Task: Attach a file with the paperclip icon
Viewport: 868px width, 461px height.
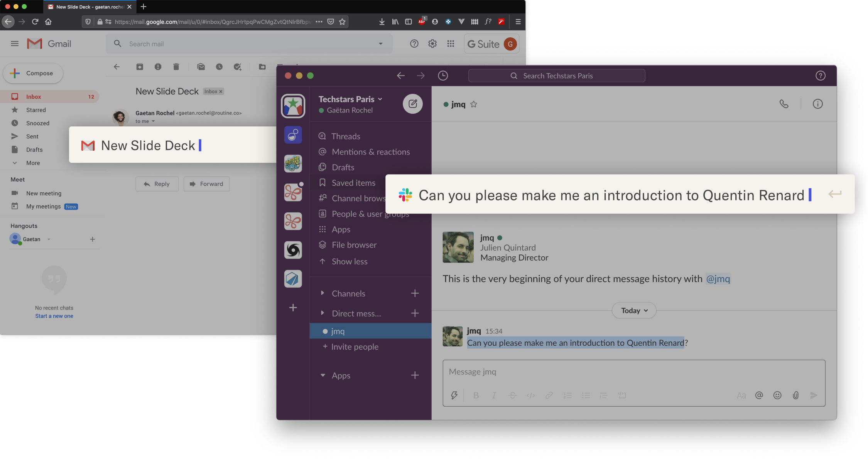Action: (x=795, y=395)
